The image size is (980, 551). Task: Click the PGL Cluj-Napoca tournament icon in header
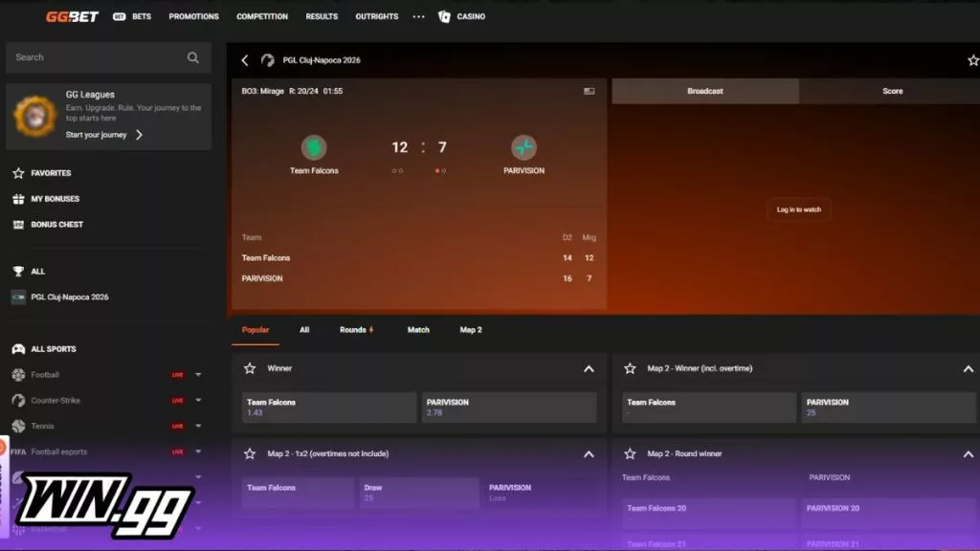point(268,60)
